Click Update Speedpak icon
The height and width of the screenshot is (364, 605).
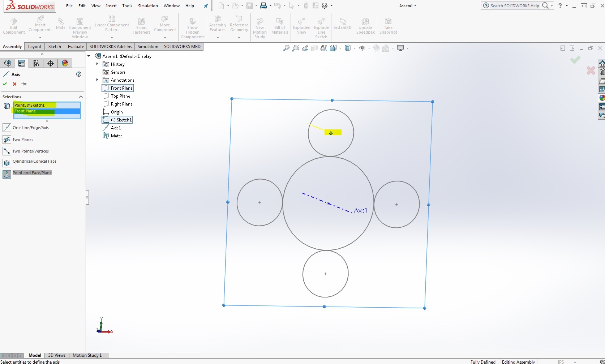click(365, 26)
